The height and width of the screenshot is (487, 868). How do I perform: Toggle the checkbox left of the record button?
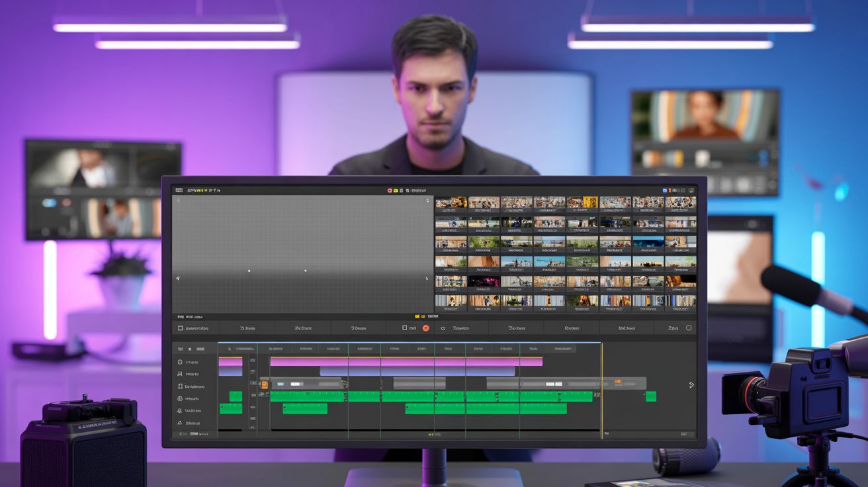coord(405,328)
